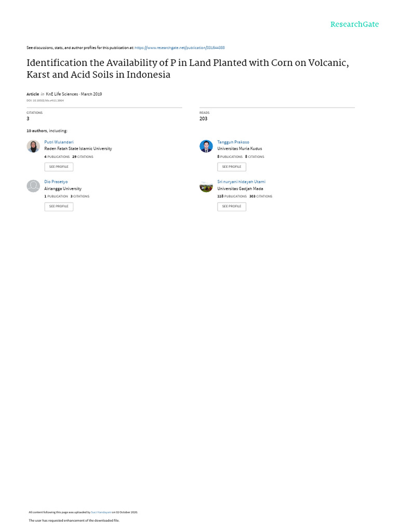Screen dimensions: 399x532
Task: Click the reads count of 203
Action: tap(203, 118)
